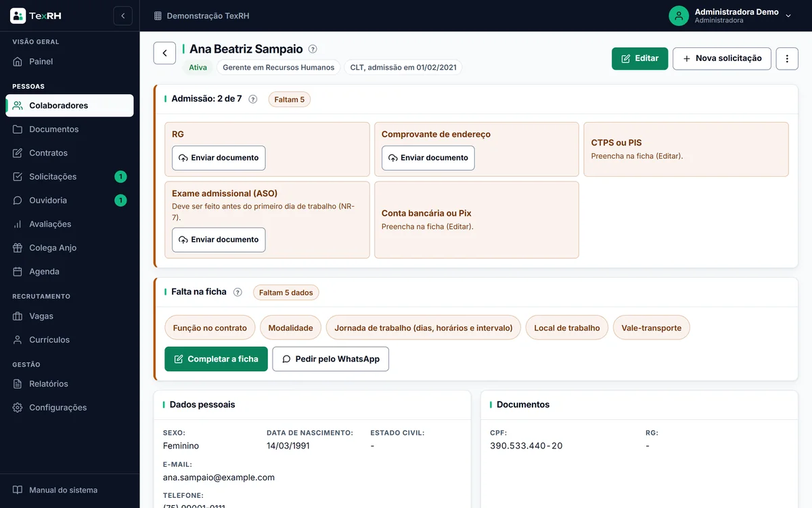This screenshot has width=812, height=508.
Task: Go back using the arrow button
Action: coord(164,53)
